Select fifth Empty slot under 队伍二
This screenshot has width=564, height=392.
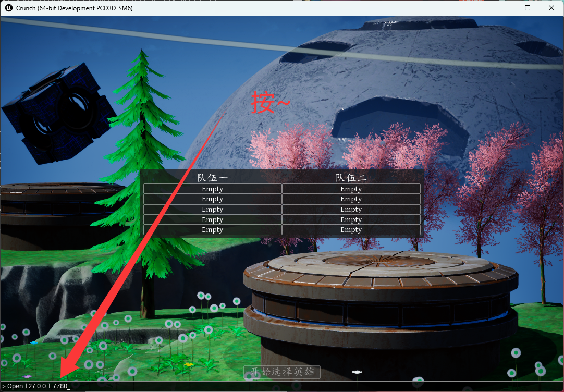351,230
